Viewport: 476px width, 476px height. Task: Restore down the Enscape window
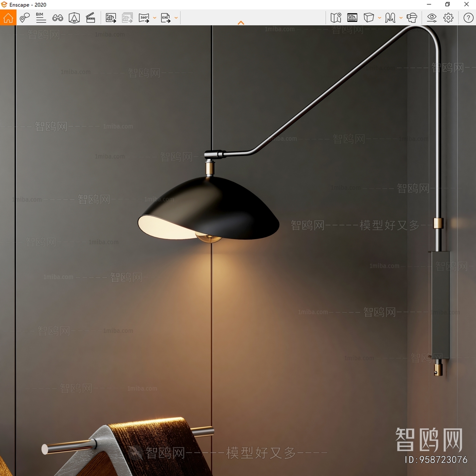pyautogui.click(x=447, y=4)
